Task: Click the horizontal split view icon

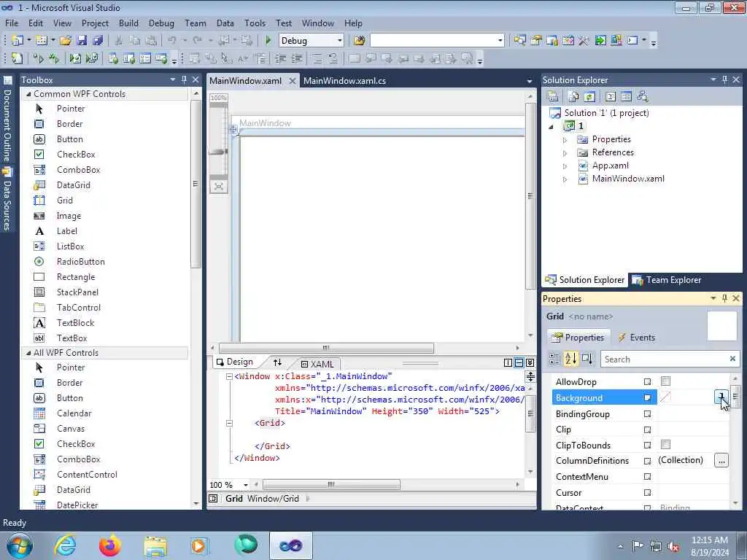Action: pos(519,363)
